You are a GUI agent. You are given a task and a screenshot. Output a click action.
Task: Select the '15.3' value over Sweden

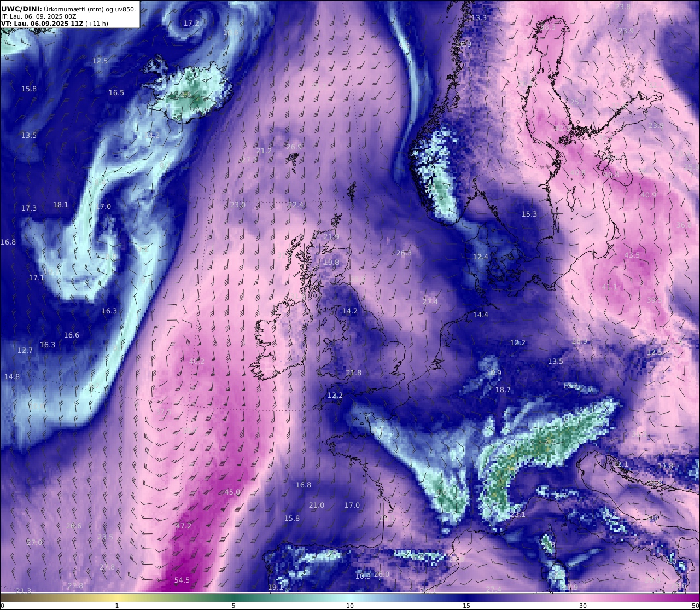pyautogui.click(x=529, y=214)
